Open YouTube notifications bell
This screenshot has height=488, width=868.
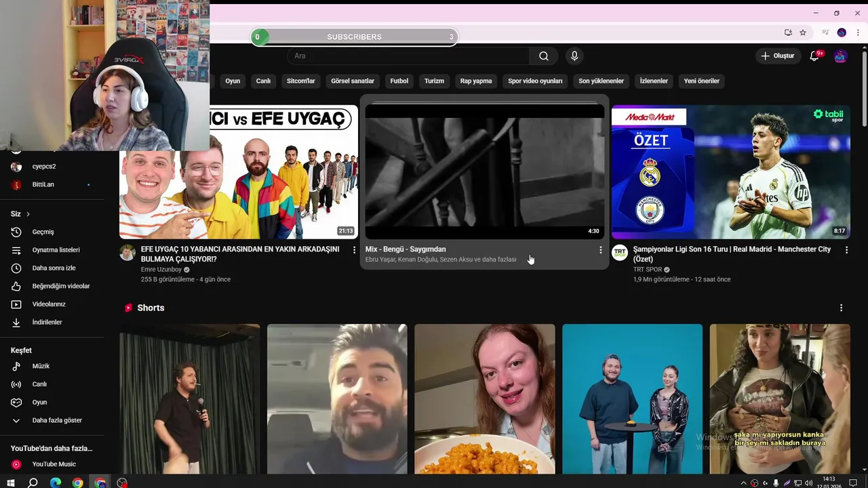815,56
